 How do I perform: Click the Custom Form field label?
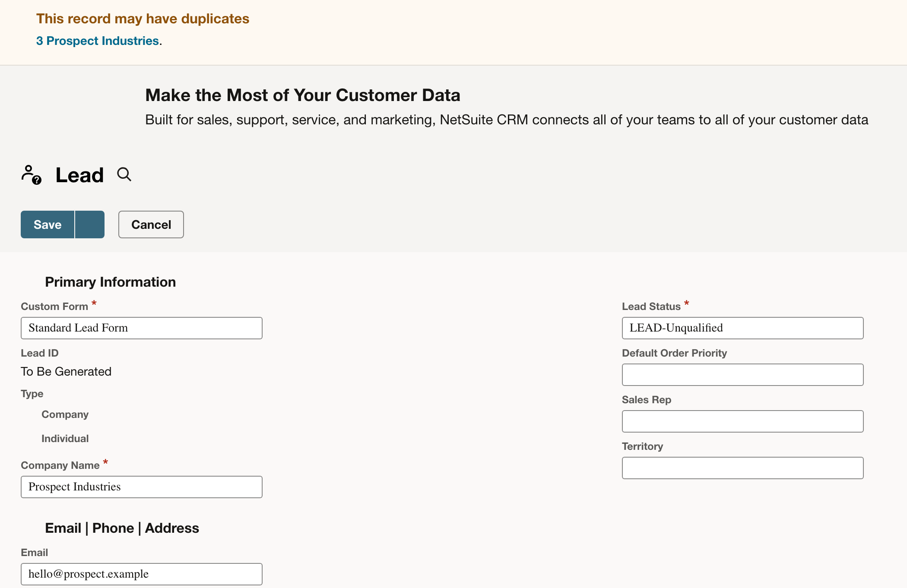point(54,307)
